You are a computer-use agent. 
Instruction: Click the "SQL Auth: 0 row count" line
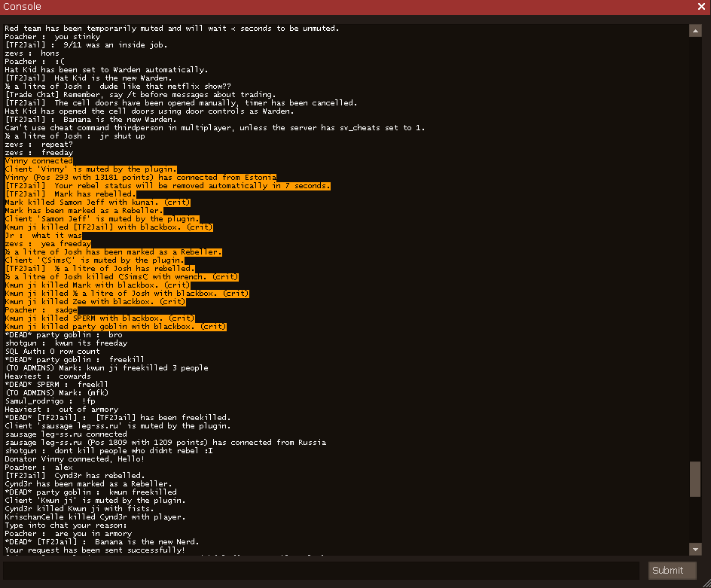(x=52, y=352)
